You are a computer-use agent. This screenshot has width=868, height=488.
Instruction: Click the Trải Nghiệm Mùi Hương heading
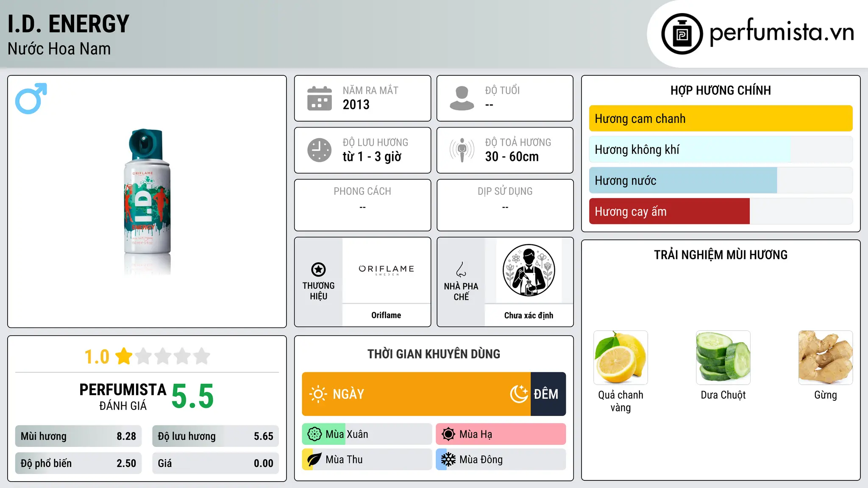click(721, 255)
